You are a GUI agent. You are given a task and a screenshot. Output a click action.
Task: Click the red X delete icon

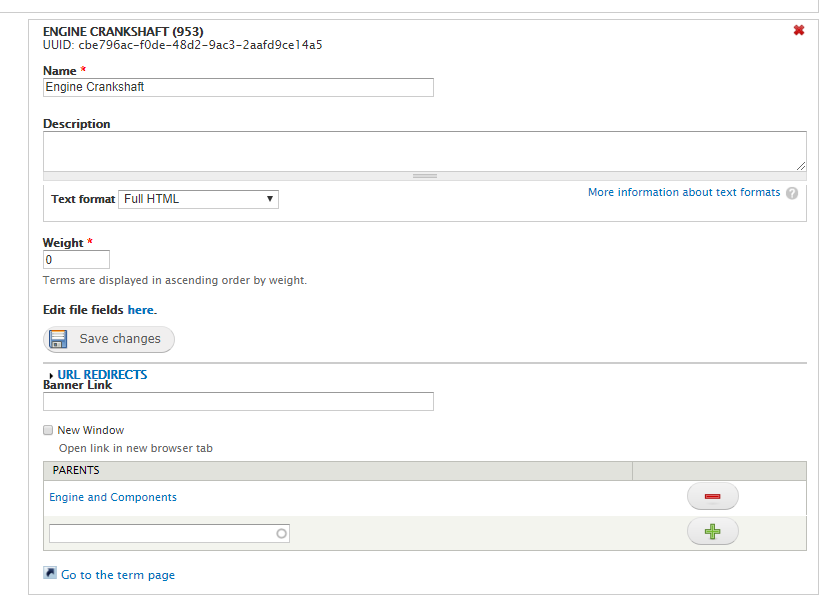pos(799,30)
